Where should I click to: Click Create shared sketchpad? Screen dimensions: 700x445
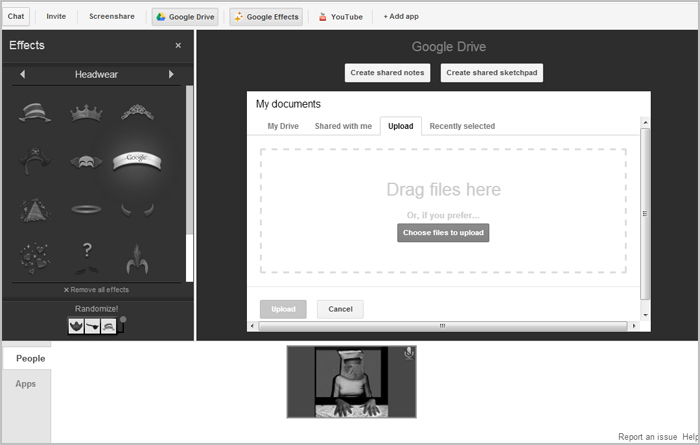tap(492, 73)
